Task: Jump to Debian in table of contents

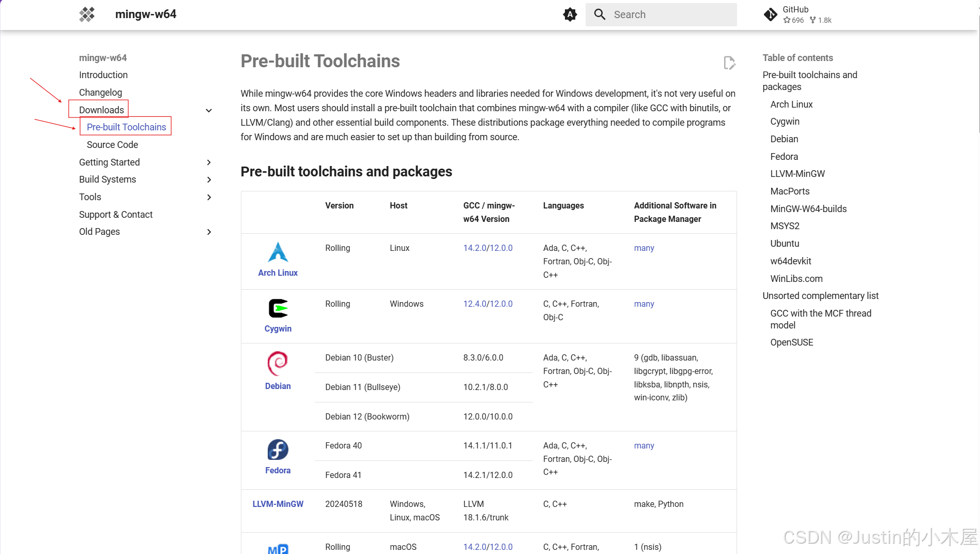Action: 784,139
